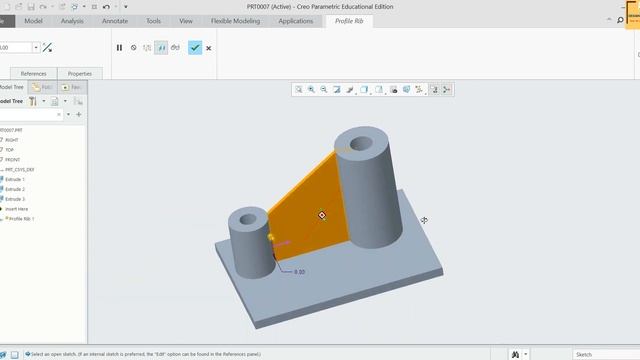Open the Datum Display Filters icon

tap(419, 89)
